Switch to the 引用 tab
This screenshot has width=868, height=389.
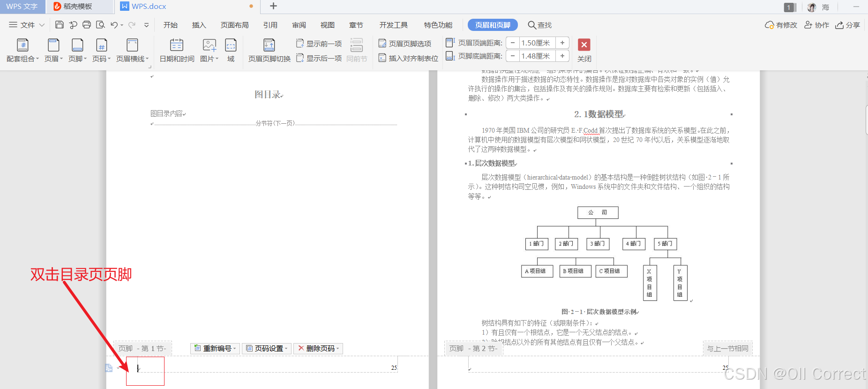click(270, 25)
